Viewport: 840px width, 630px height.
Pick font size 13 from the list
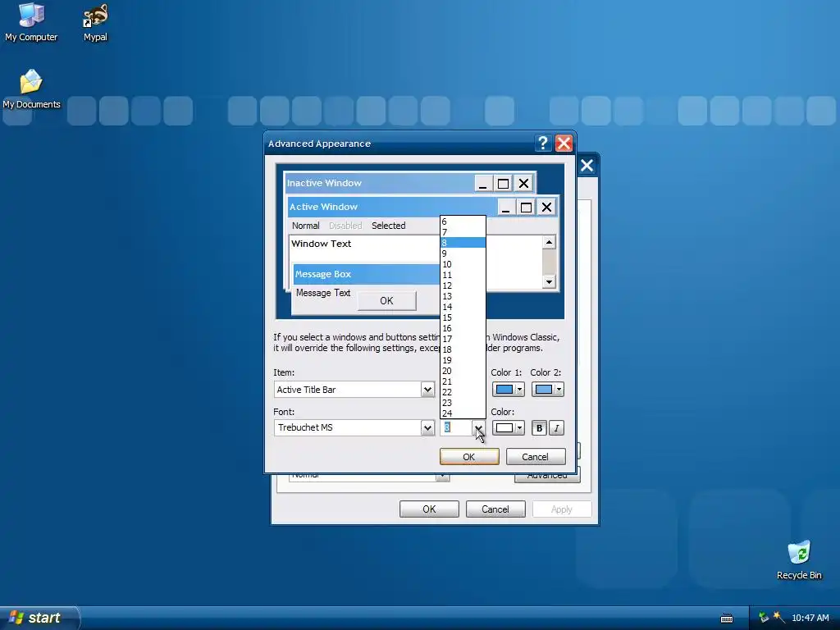[463, 296]
